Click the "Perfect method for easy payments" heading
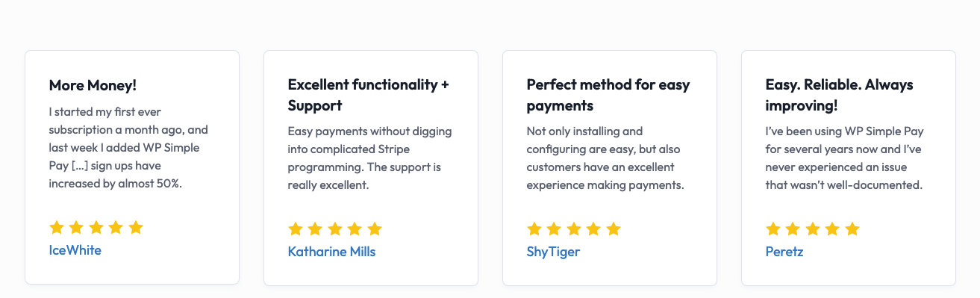This screenshot has height=298, width=980. tap(608, 95)
